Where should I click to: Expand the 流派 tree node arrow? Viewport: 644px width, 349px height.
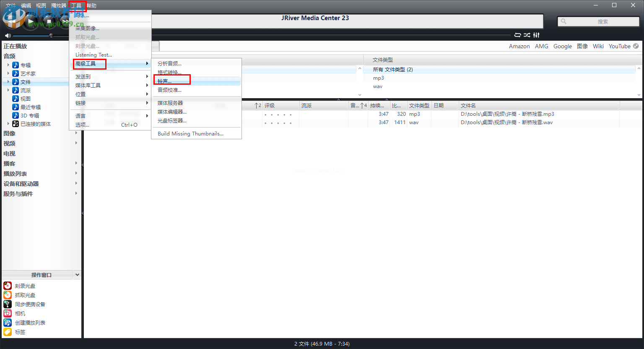click(x=8, y=90)
